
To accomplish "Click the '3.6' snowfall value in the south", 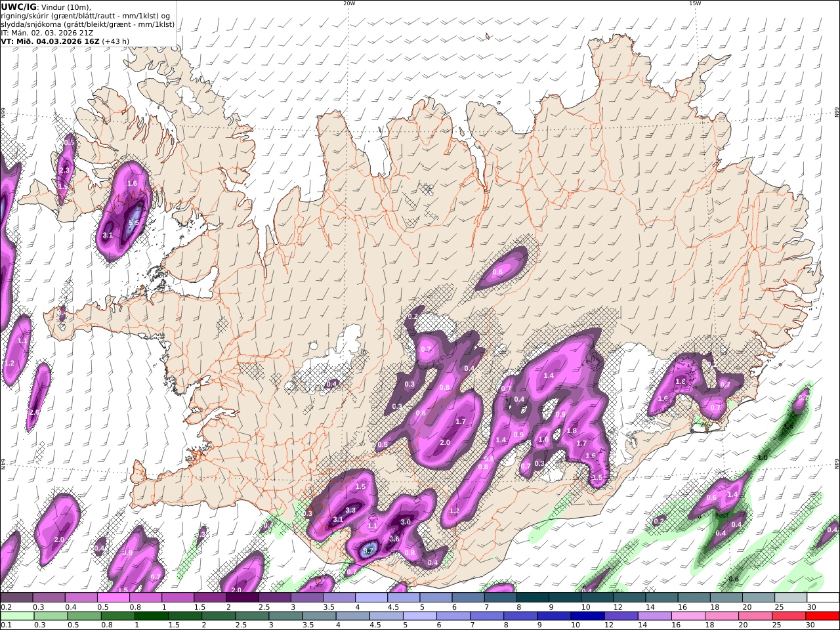I will pyautogui.click(x=394, y=539).
